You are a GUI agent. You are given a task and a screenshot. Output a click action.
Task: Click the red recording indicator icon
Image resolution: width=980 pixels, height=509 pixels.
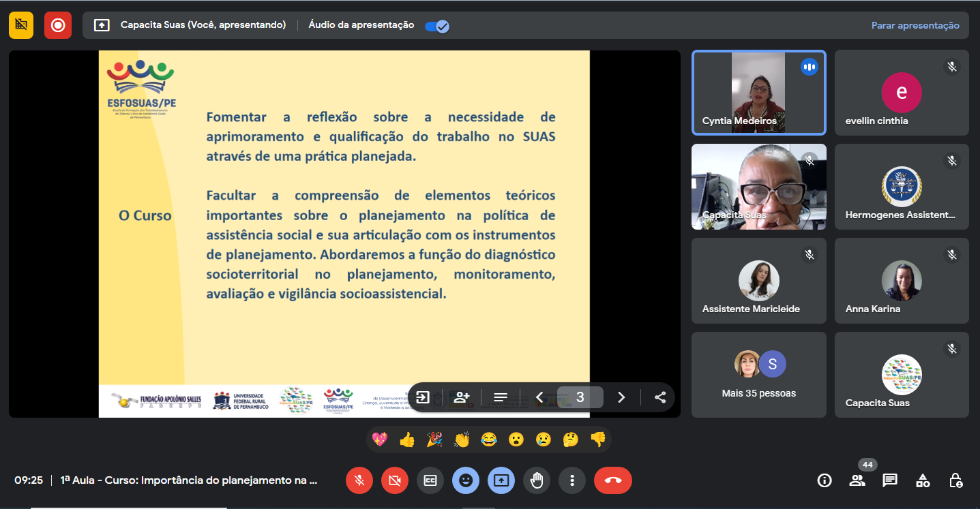(x=58, y=25)
